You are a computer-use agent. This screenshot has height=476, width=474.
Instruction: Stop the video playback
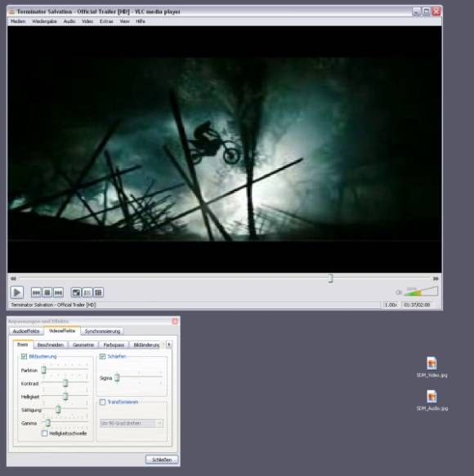[x=47, y=292]
